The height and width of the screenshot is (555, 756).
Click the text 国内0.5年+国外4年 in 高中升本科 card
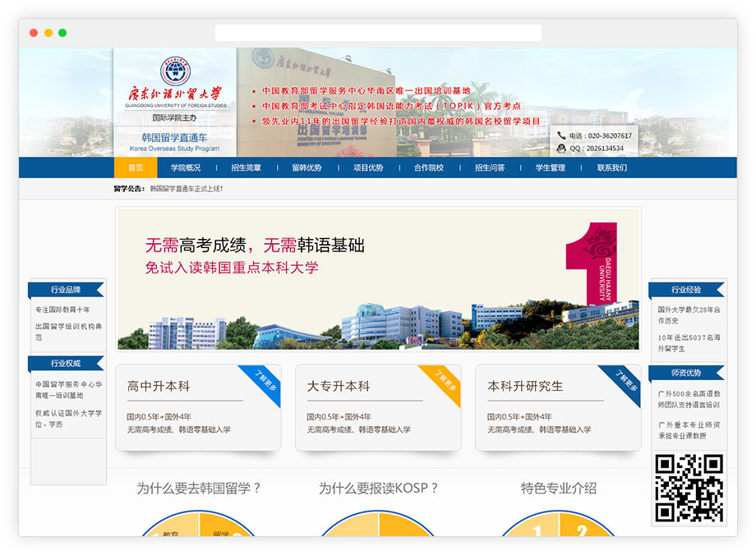[x=159, y=417]
